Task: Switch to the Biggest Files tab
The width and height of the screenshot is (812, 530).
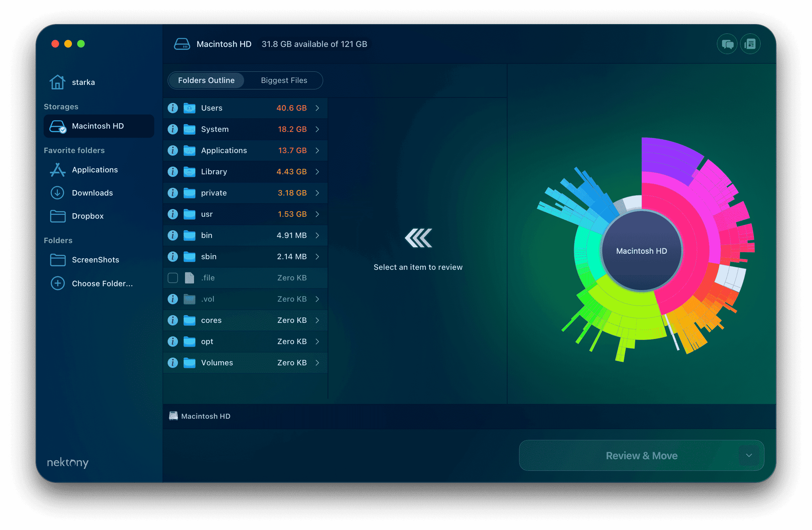Action: point(283,80)
